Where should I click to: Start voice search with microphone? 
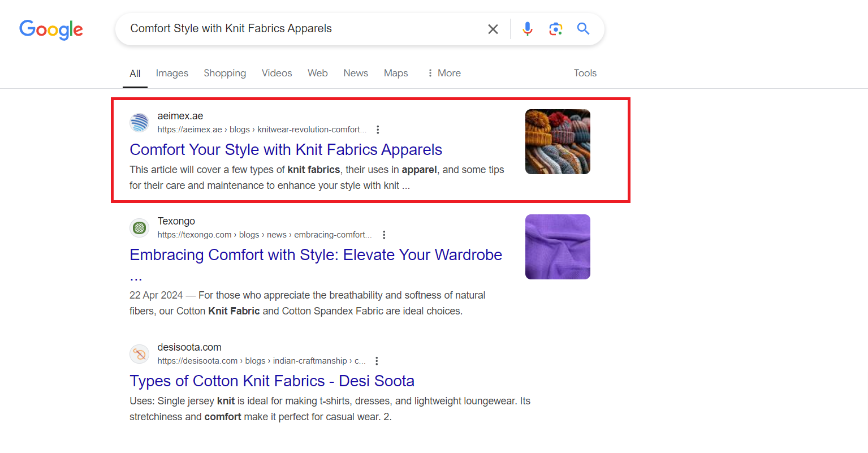click(527, 29)
